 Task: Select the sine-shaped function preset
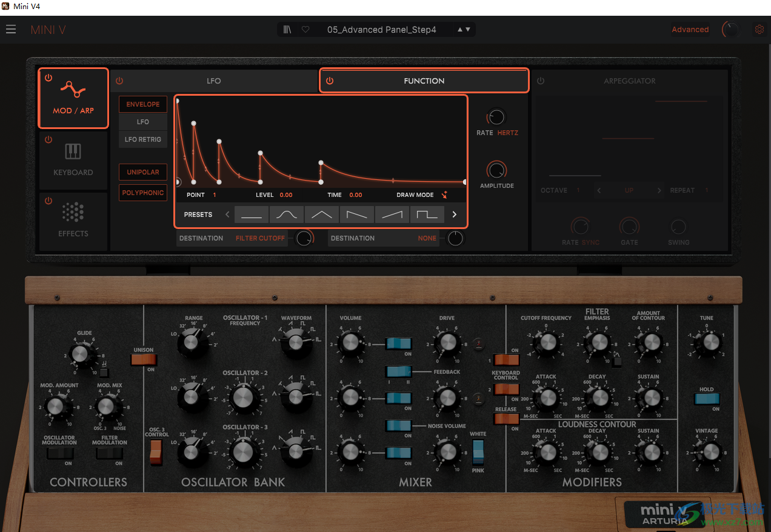pos(287,214)
